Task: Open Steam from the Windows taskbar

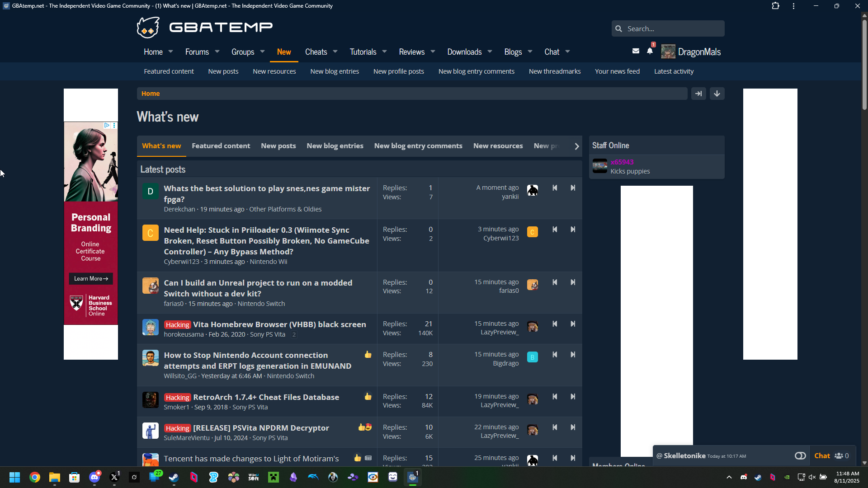Action: pyautogui.click(x=174, y=477)
